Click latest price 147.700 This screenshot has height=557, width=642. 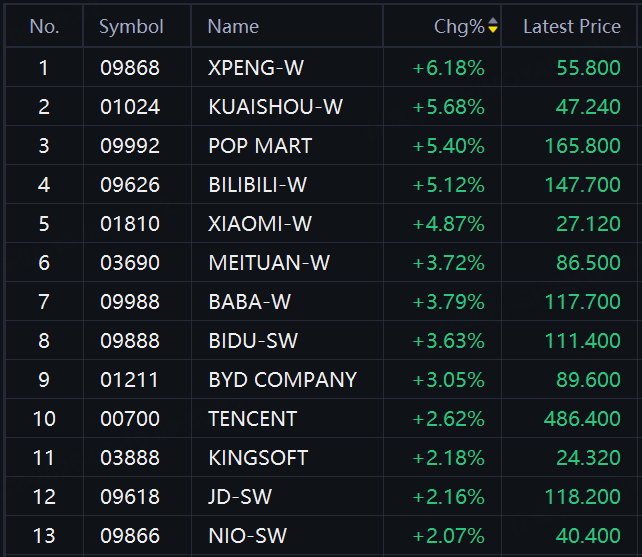pyautogui.click(x=583, y=185)
